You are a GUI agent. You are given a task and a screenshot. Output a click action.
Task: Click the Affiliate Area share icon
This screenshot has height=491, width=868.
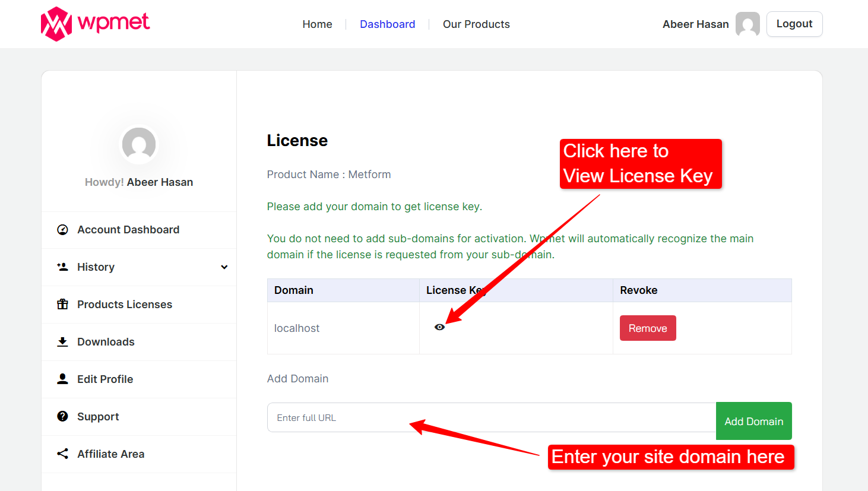(x=62, y=454)
